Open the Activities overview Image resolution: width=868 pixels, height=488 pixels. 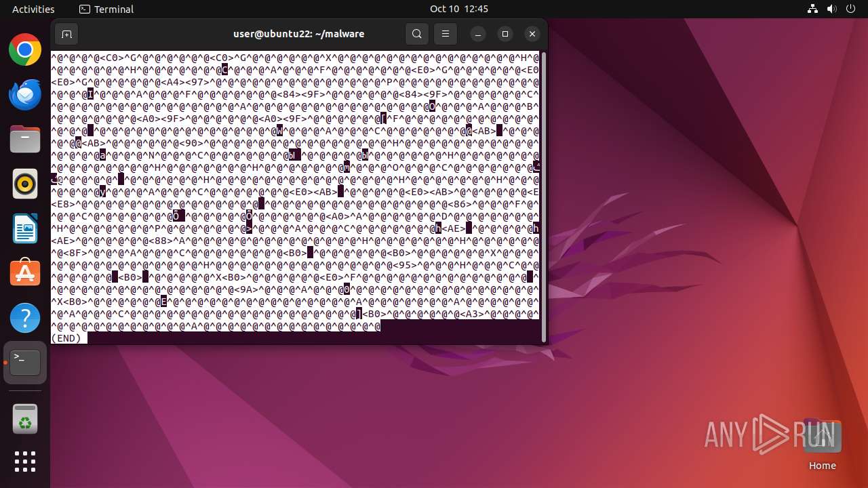(x=33, y=9)
